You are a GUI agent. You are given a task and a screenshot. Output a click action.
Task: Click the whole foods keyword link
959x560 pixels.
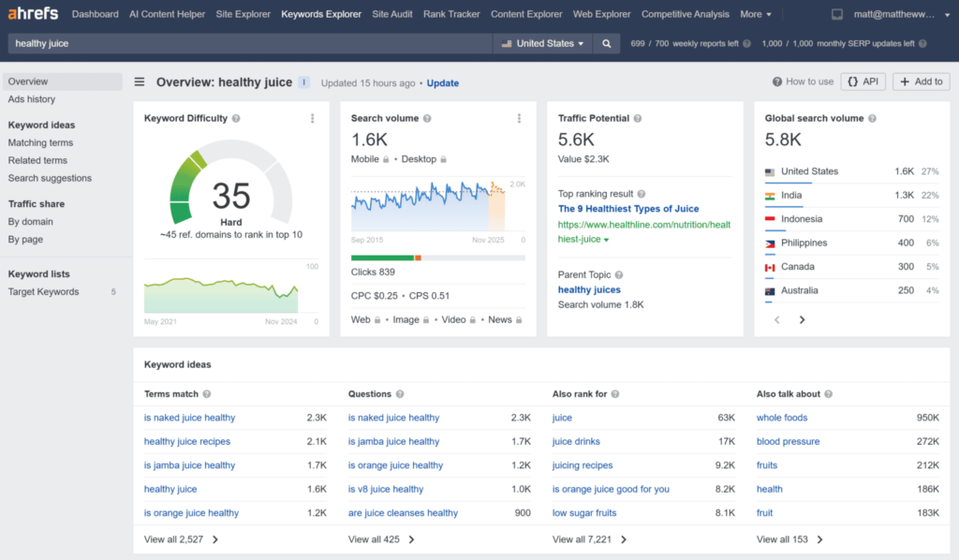click(782, 419)
